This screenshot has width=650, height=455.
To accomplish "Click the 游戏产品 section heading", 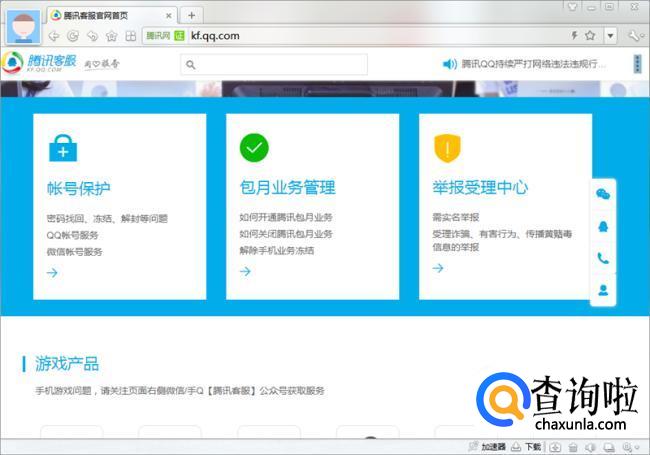I will 67,364.
